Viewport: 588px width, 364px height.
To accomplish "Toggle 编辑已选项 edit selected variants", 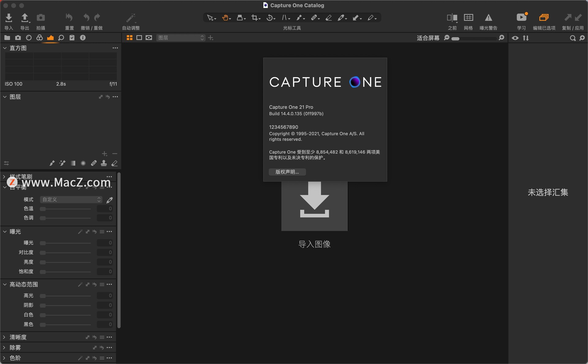I will [x=544, y=17].
